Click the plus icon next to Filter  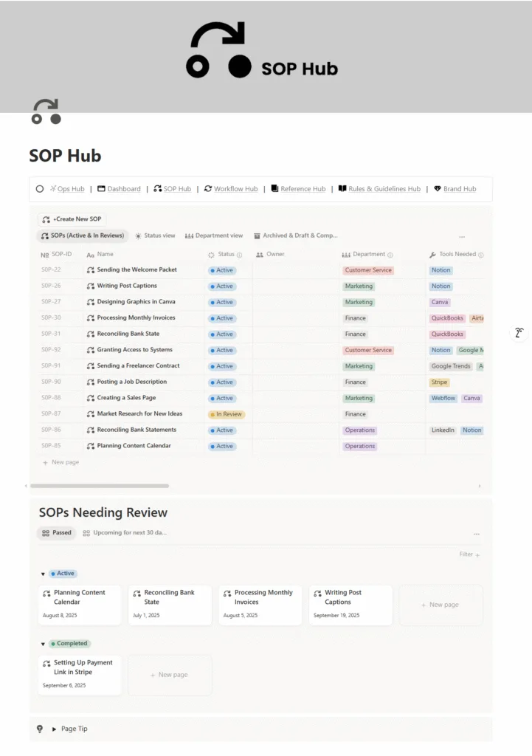pyautogui.click(x=477, y=554)
